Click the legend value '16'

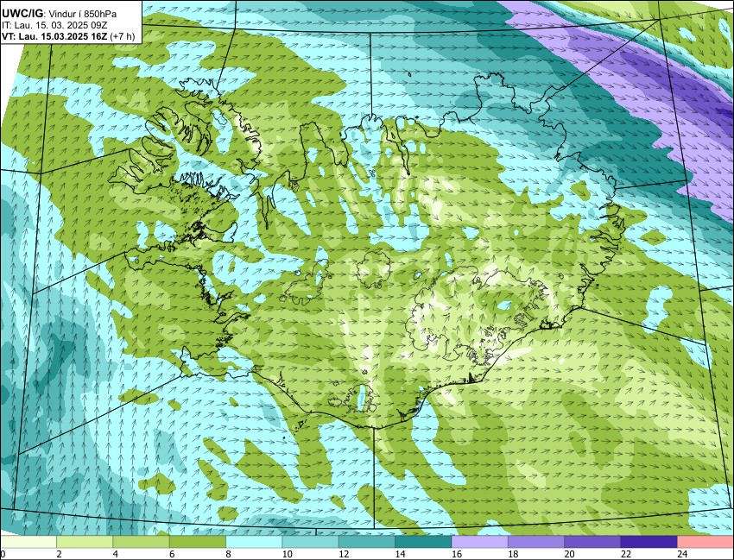tap(457, 554)
